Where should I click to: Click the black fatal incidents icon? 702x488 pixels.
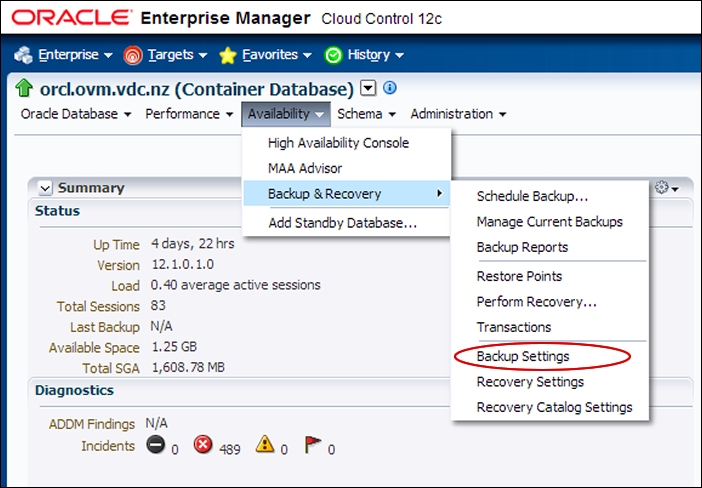(x=156, y=445)
